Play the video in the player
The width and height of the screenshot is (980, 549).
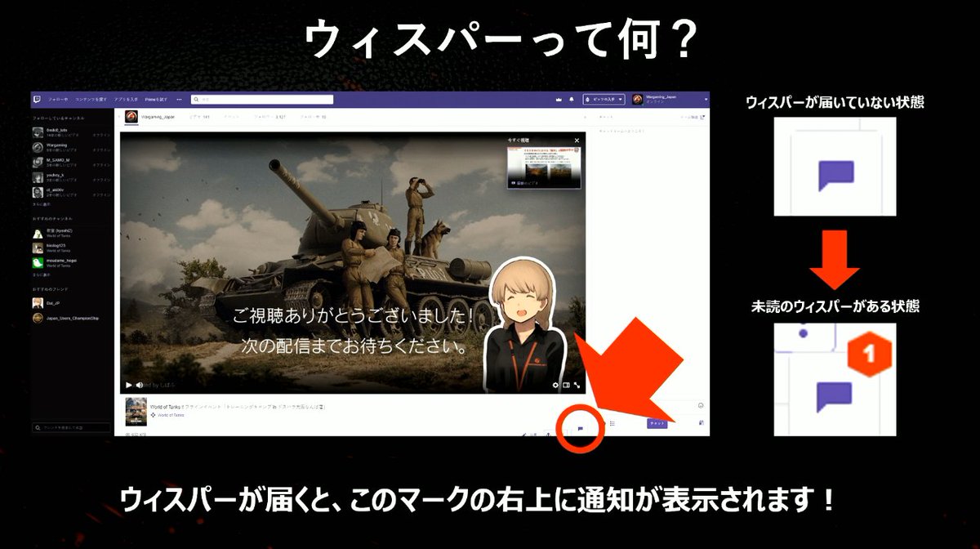tap(128, 385)
